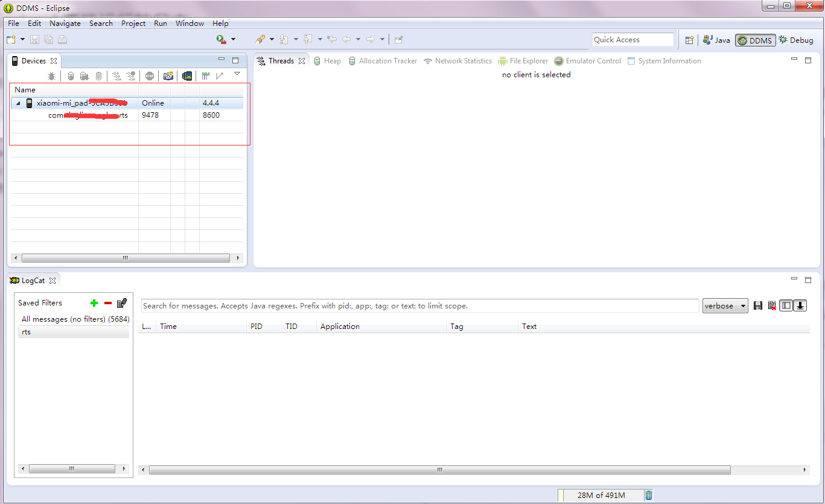Click the Save All icon
Screen dimensions: 825x504
click(x=49, y=39)
